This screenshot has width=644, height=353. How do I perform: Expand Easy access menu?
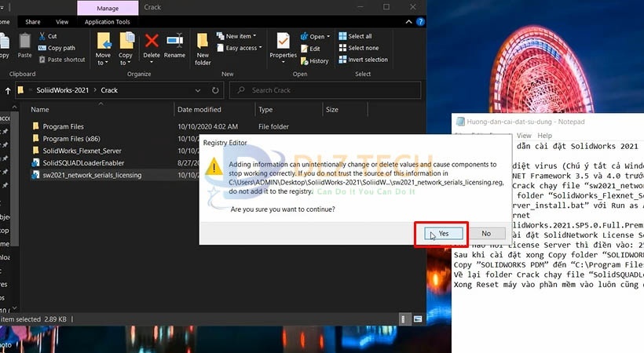(239, 48)
